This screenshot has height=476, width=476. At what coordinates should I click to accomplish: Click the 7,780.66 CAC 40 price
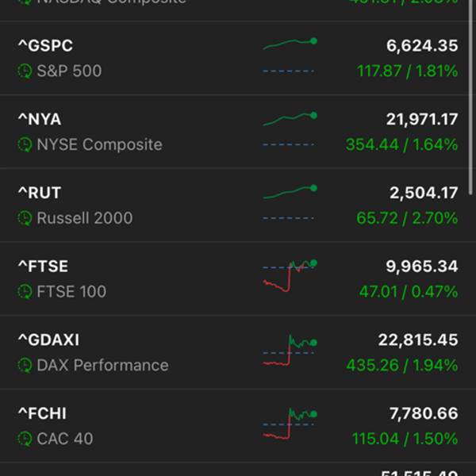tap(422, 413)
